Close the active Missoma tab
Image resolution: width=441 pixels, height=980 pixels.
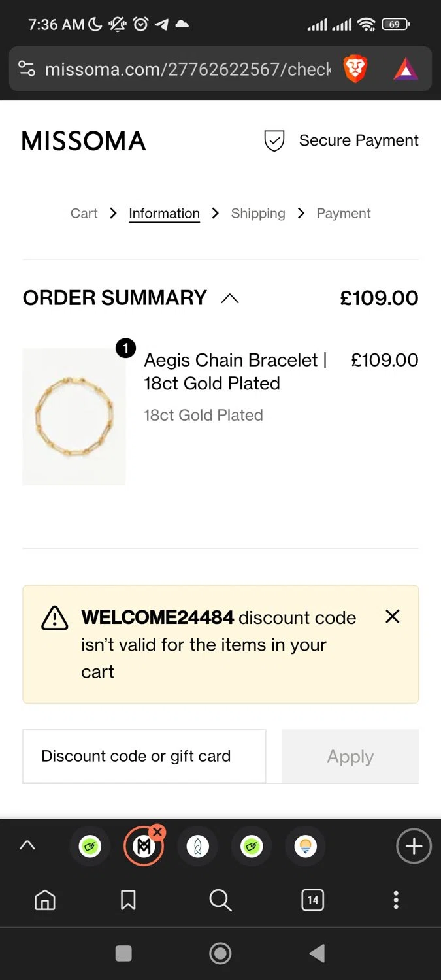click(157, 832)
